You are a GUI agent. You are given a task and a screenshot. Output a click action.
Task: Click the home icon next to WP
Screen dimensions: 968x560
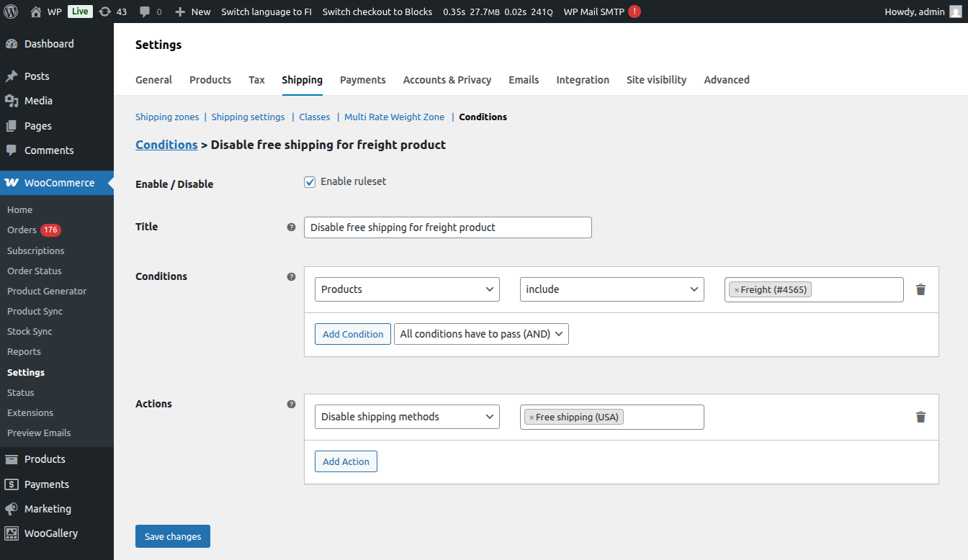[x=36, y=12]
